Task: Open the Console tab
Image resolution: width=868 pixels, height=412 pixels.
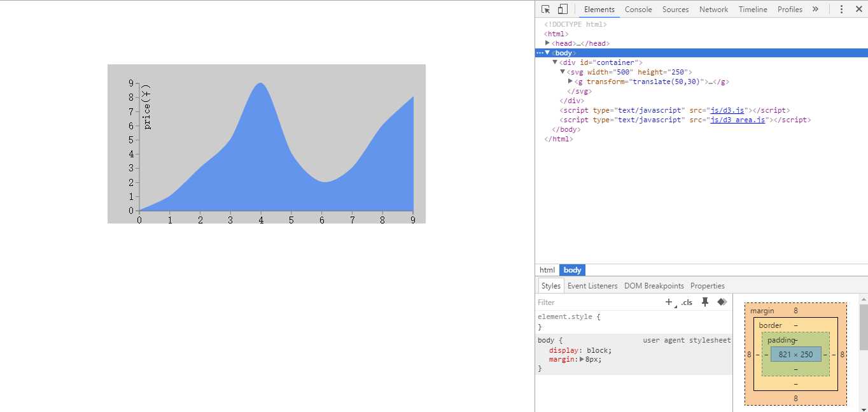Action: coord(638,9)
